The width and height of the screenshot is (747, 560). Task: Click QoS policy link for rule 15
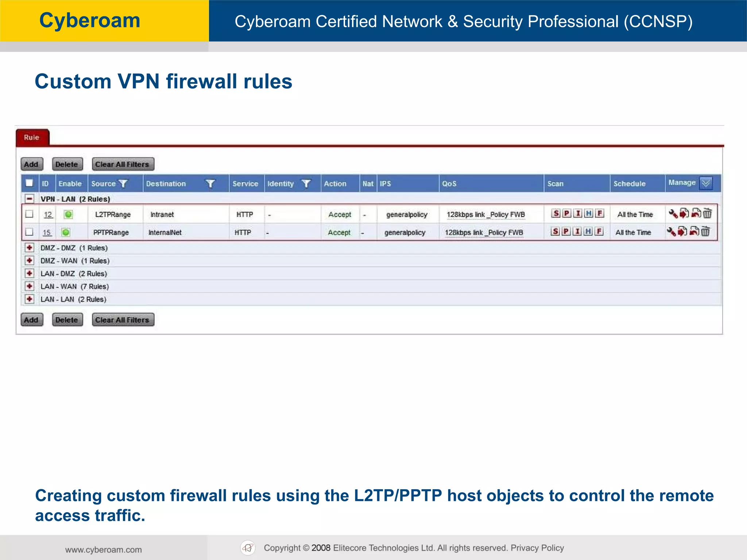(x=484, y=233)
